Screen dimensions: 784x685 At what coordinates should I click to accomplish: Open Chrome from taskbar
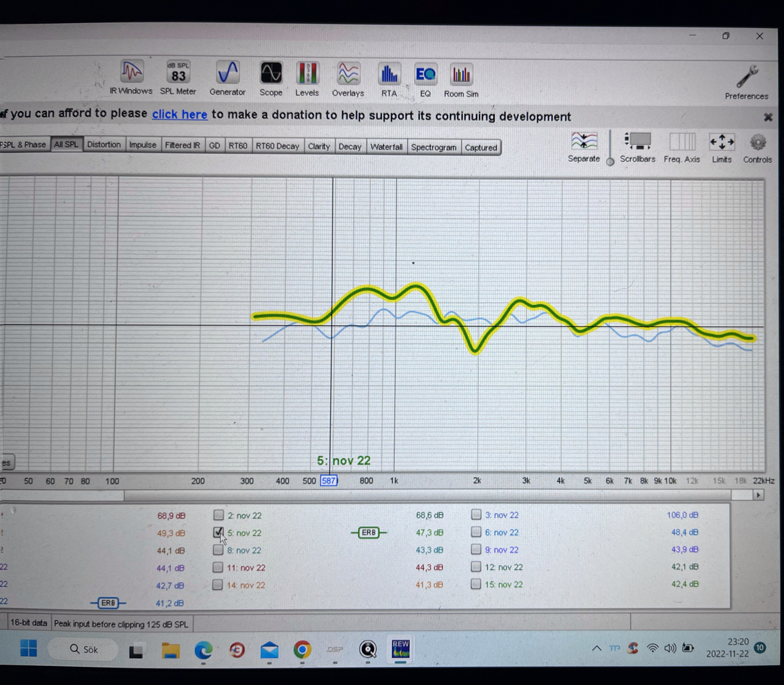(302, 649)
